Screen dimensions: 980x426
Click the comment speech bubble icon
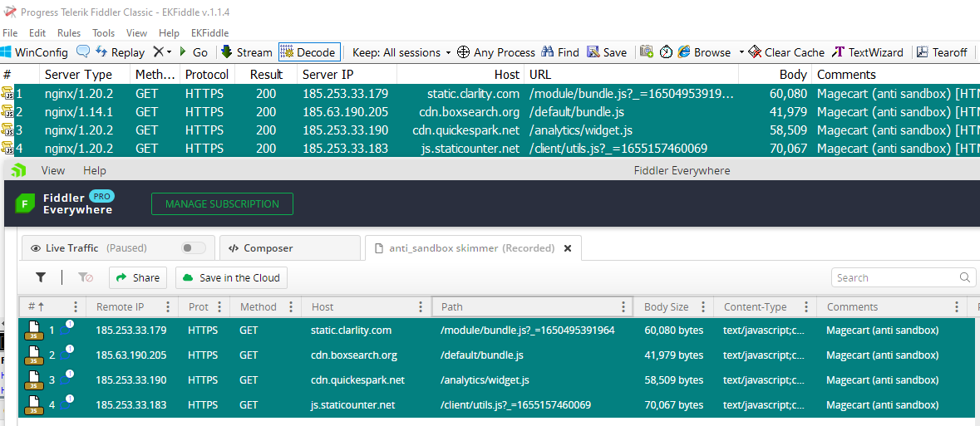coord(82,51)
